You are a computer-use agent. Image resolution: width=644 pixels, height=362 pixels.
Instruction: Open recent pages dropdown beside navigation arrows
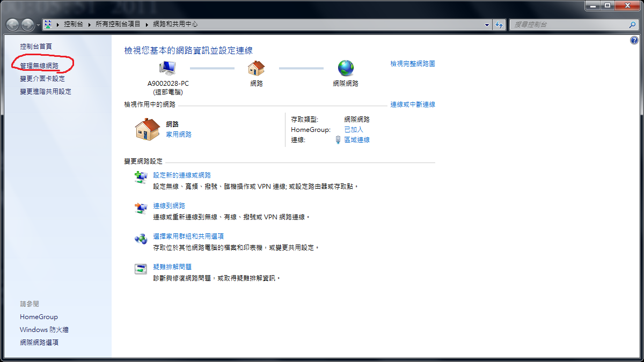[x=38, y=25]
